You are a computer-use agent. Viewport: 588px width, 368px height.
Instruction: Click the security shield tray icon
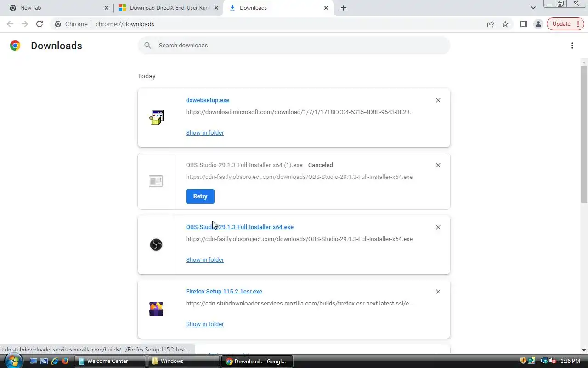click(523, 361)
